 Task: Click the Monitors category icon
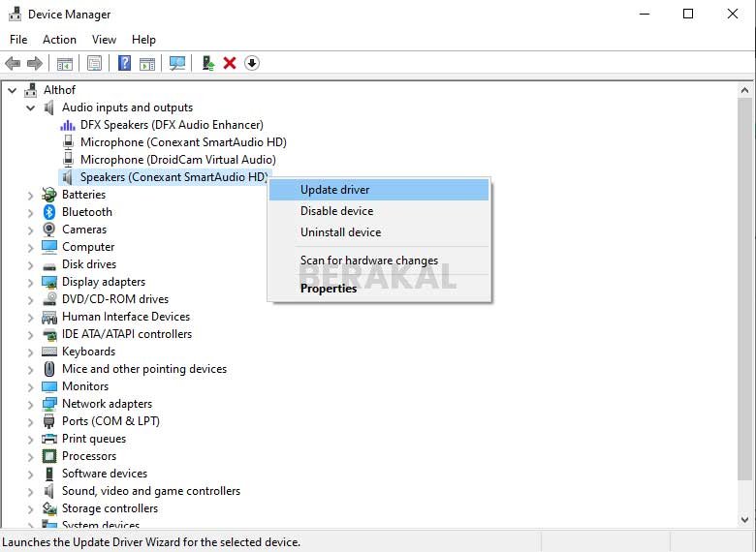coord(49,386)
